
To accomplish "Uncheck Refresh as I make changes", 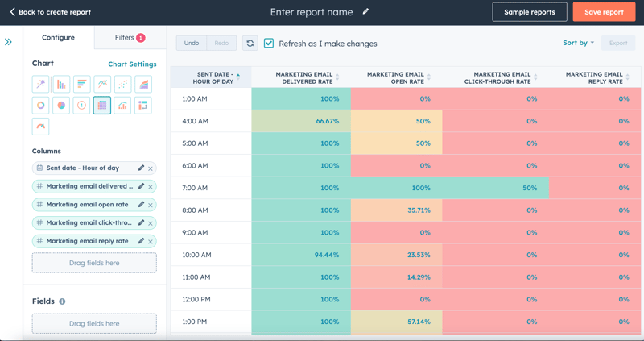I will pos(269,44).
